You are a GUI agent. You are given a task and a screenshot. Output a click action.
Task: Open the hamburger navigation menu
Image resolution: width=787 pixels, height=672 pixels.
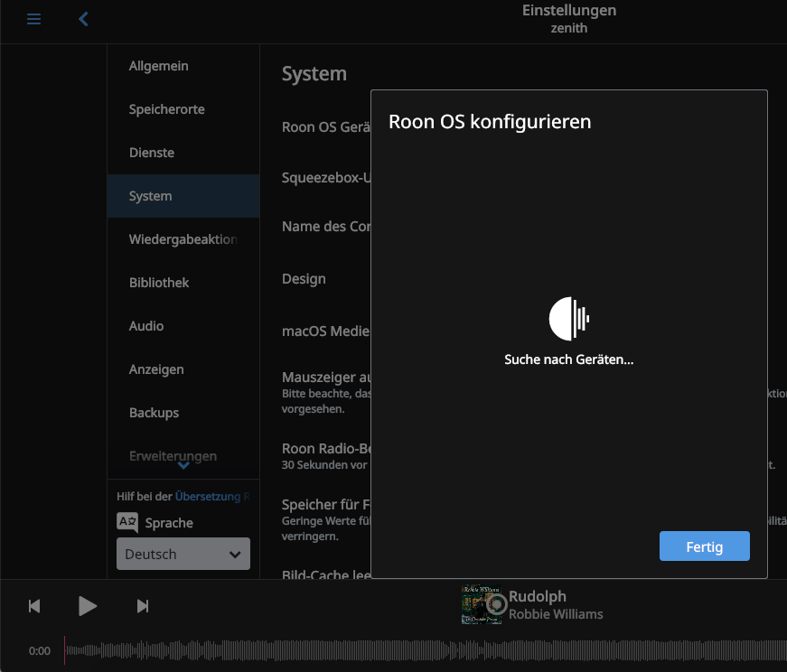point(33,19)
